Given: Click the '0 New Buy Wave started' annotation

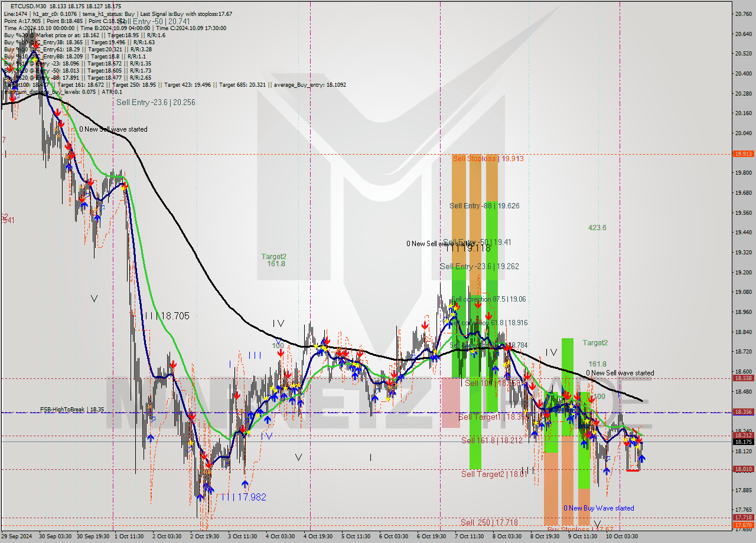Looking at the screenshot, I should point(599,508).
